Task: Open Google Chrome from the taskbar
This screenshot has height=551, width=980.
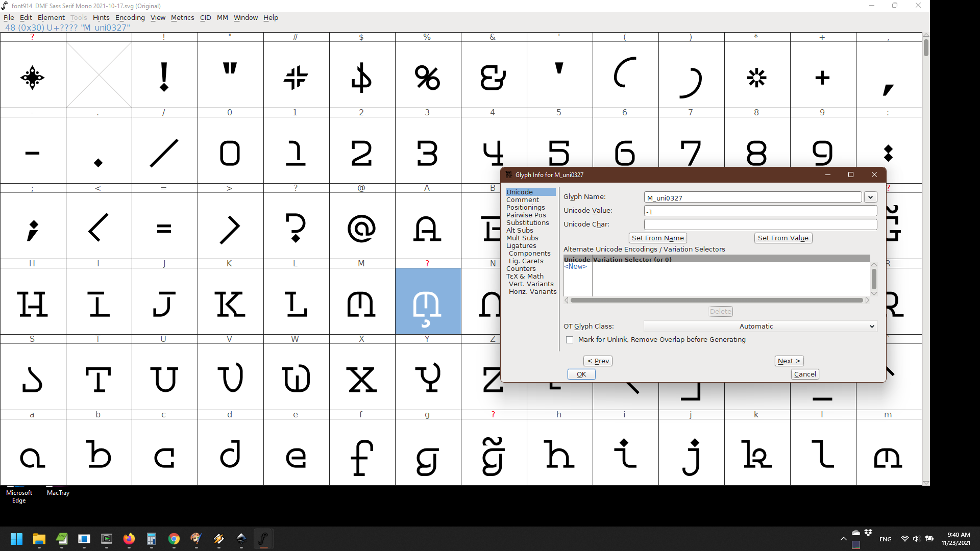Action: pos(174,538)
